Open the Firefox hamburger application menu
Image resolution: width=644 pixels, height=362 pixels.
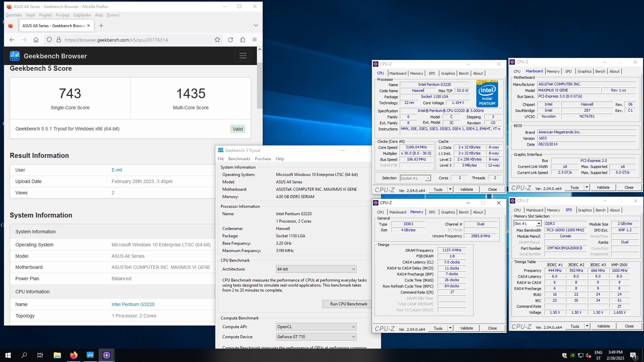[255, 40]
